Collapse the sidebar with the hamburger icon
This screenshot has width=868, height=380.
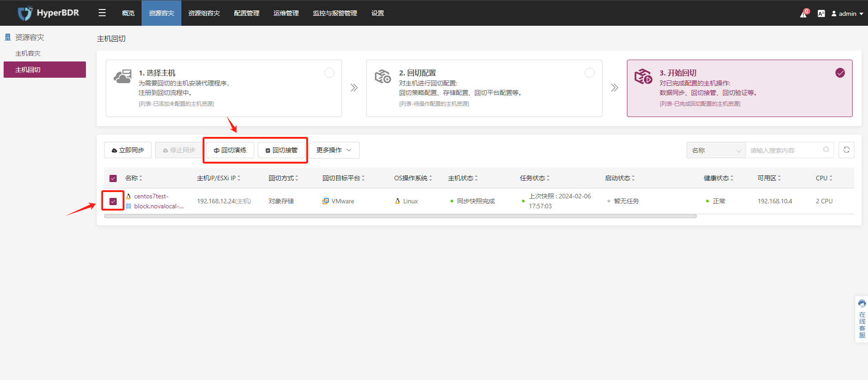click(x=102, y=13)
